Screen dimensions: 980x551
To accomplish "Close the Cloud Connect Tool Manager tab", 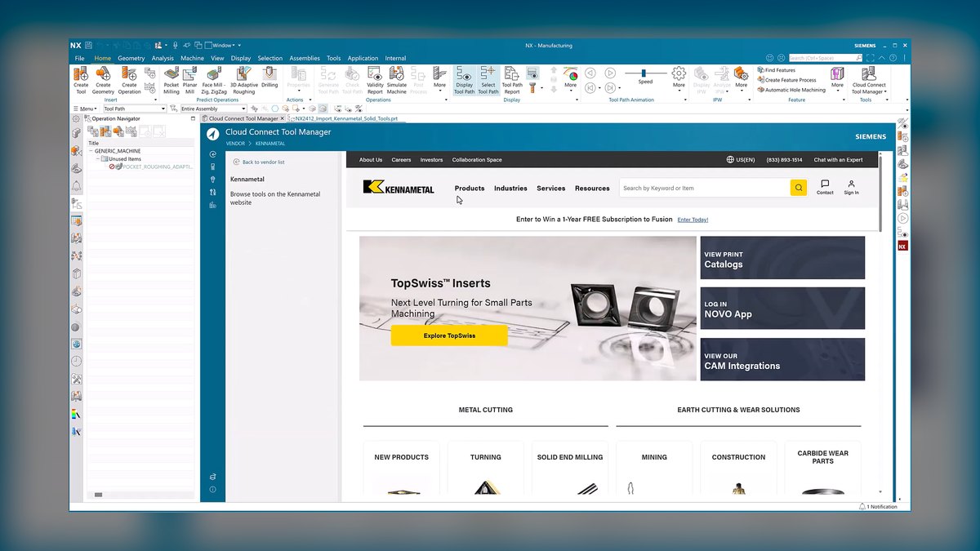I will (x=283, y=118).
